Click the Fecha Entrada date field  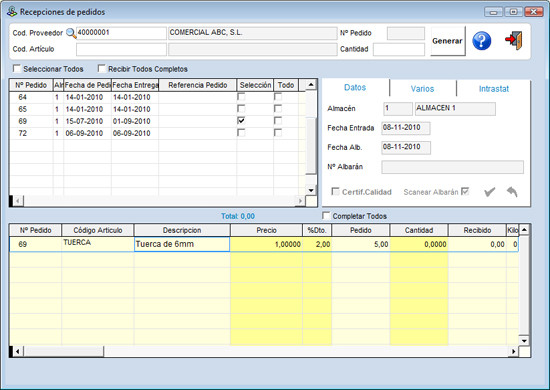(x=405, y=128)
